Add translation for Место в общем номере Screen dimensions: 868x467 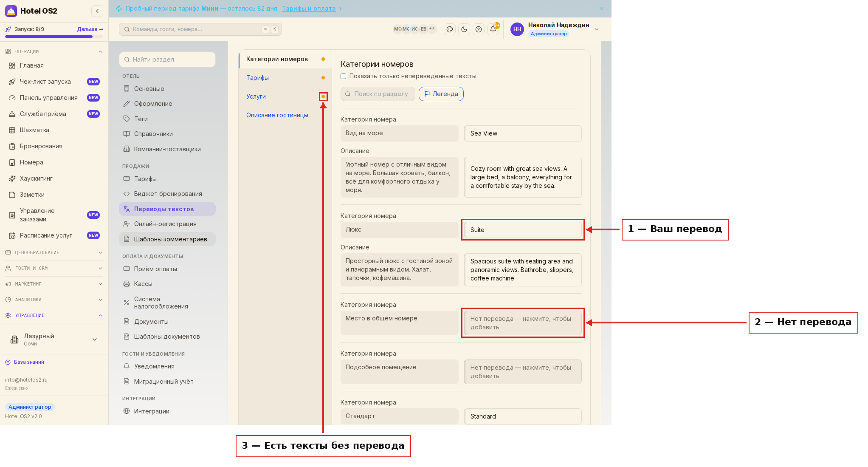[523, 323]
